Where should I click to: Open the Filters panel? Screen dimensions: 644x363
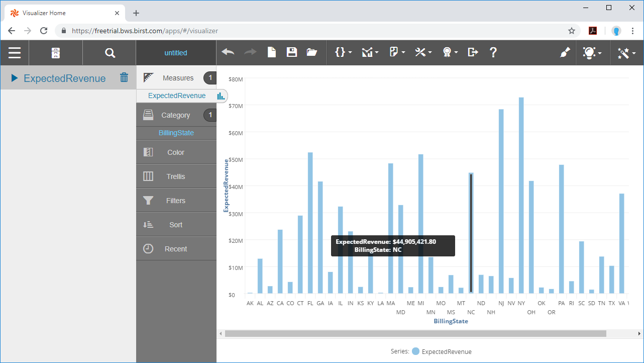pos(176,200)
